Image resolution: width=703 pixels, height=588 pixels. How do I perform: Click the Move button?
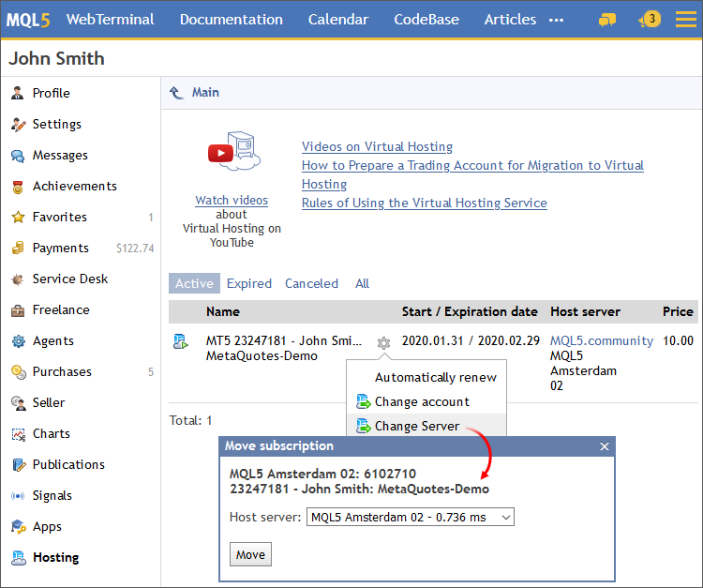(250, 554)
